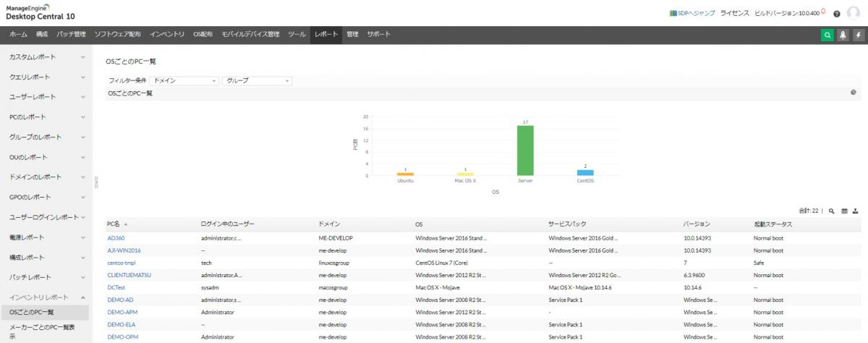Click the green search icon in navbar
This screenshot has height=343, width=868.
[827, 35]
